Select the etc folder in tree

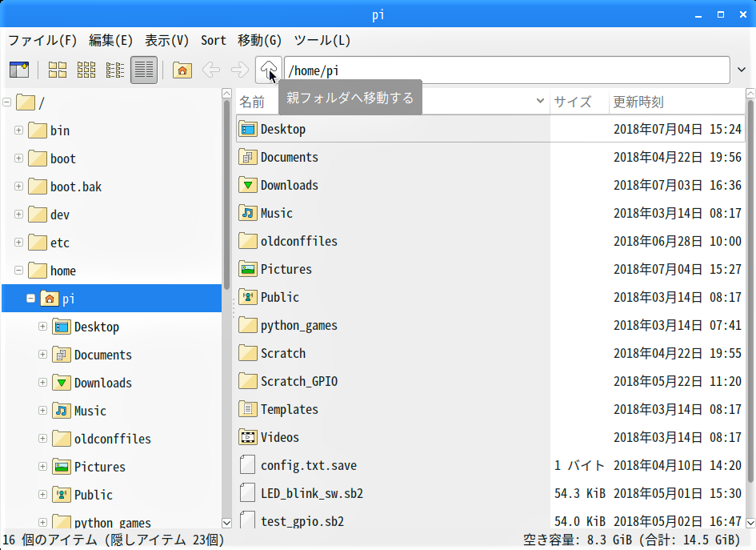[x=60, y=243]
